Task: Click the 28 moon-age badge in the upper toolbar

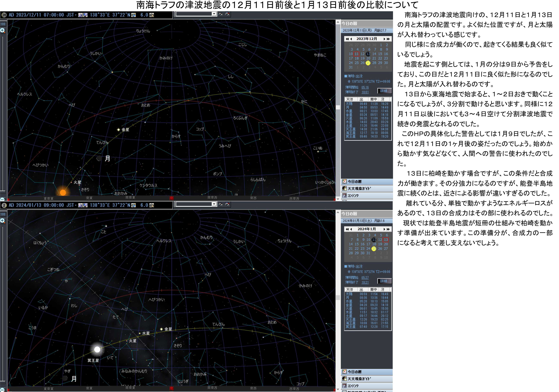Action: click(4, 15)
